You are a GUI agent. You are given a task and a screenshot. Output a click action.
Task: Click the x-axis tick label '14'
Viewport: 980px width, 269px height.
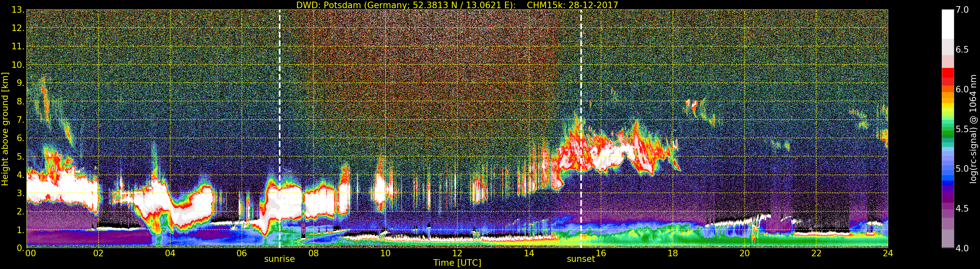click(x=529, y=253)
